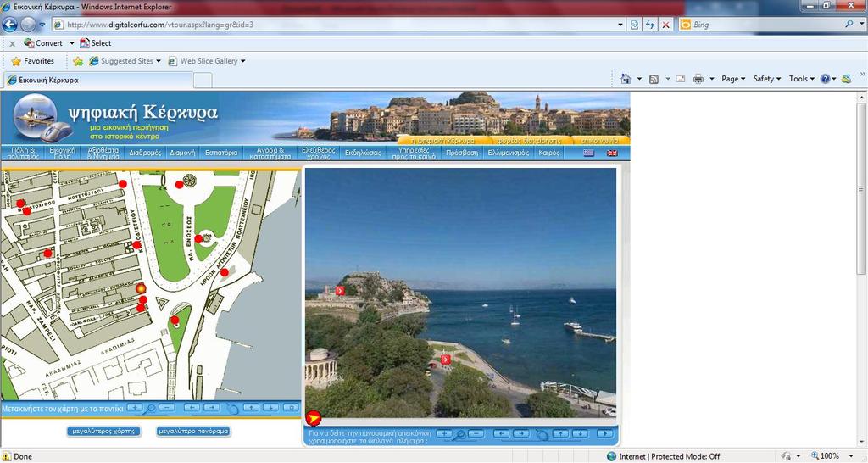
Task: Click the 'Εκδηλώσεις' menu item
Action: coord(363,153)
